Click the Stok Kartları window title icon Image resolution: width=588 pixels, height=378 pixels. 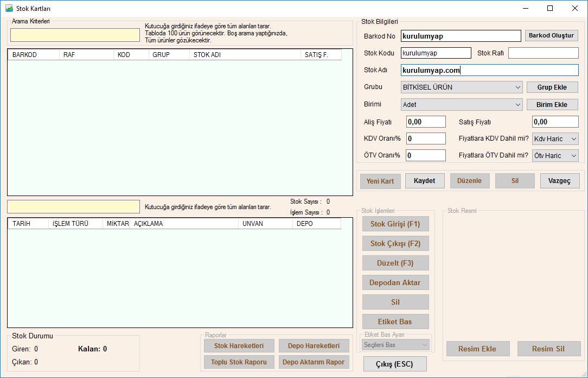click(9, 9)
